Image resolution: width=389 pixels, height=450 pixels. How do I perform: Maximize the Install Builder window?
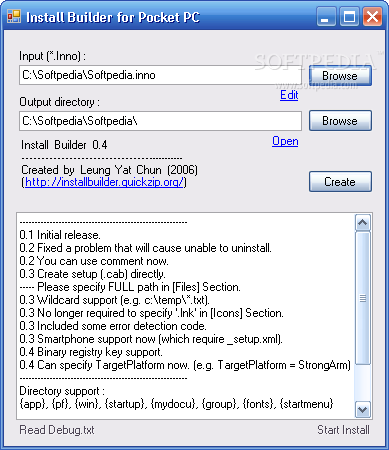pyautogui.click(x=349, y=17)
